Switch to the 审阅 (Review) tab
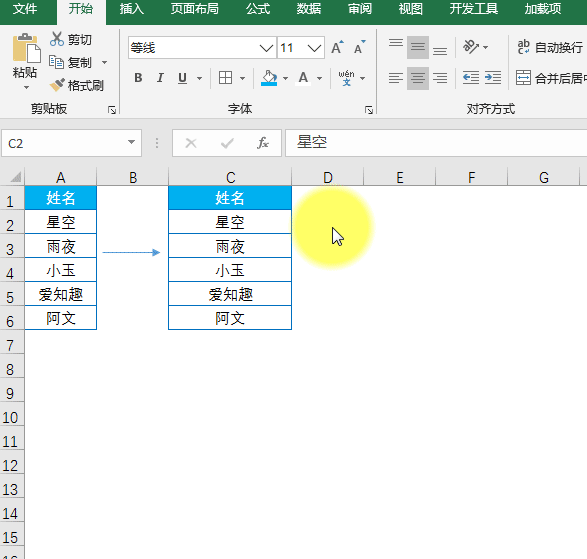 tap(360, 9)
